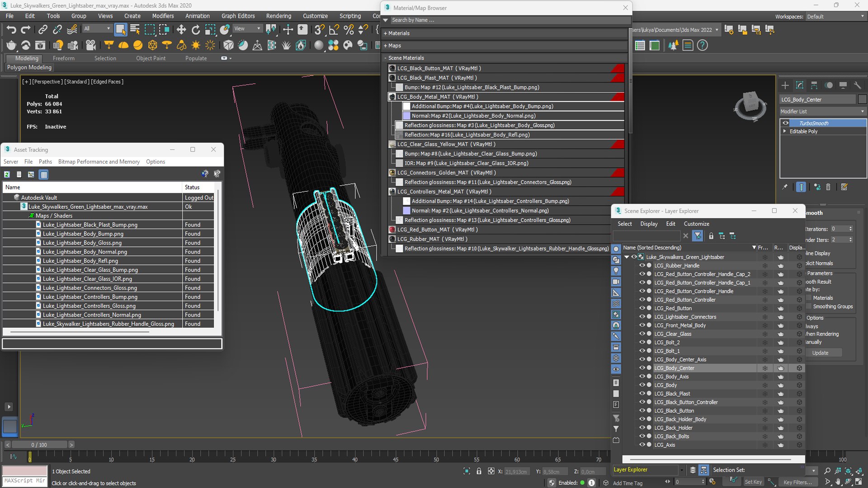Open Display menu in Scene Explorer
This screenshot has width=868, height=488.
[x=649, y=224]
